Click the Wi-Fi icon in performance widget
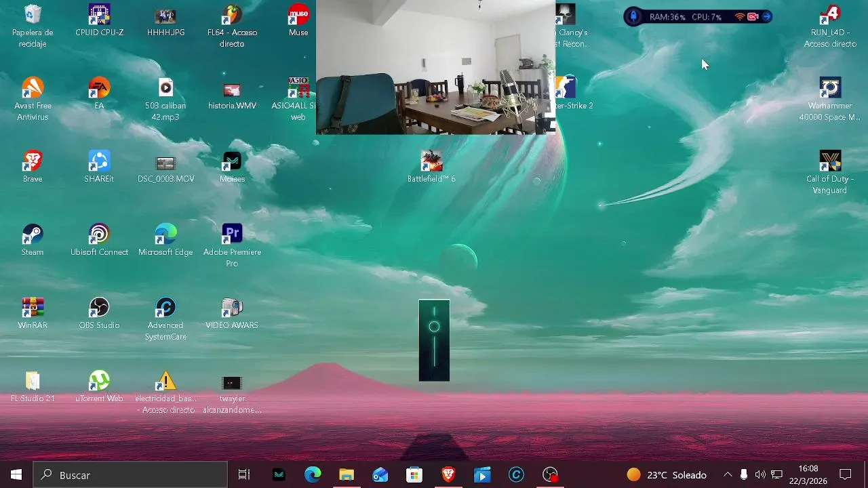This screenshot has width=868, height=488. coord(740,17)
